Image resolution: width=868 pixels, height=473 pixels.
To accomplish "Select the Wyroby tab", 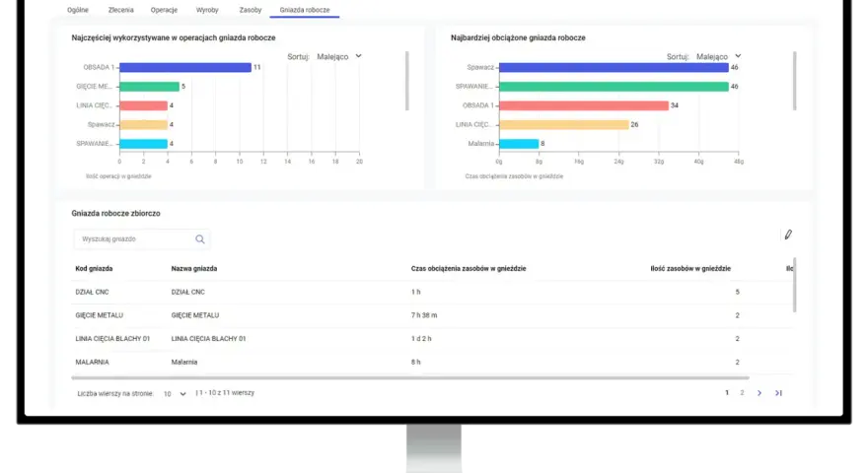I will (x=207, y=10).
